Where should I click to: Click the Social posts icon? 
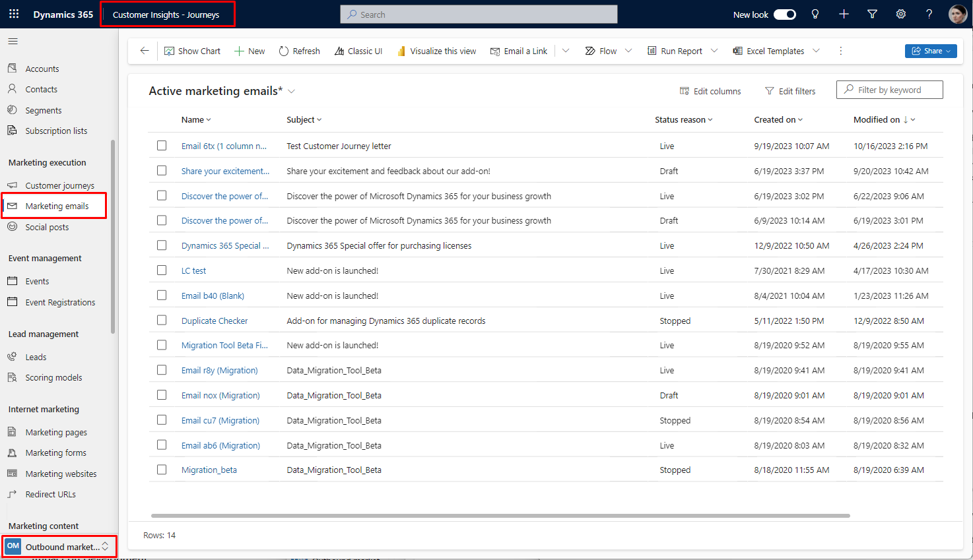12,226
